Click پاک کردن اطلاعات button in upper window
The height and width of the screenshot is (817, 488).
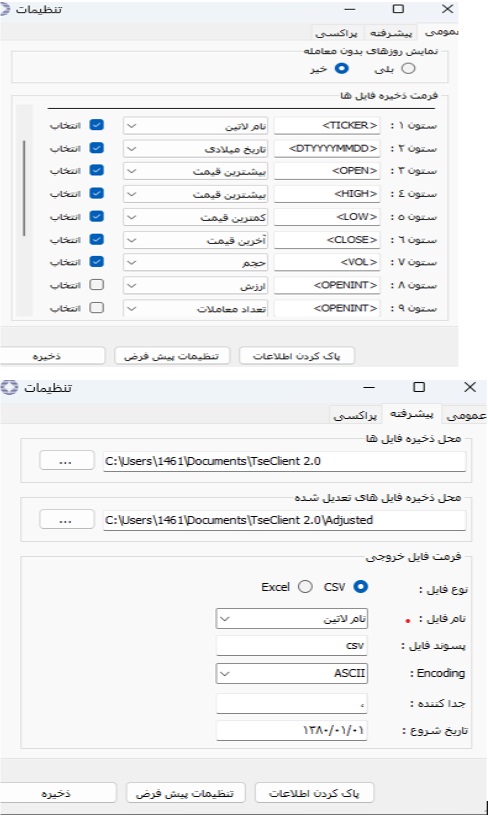click(296, 356)
